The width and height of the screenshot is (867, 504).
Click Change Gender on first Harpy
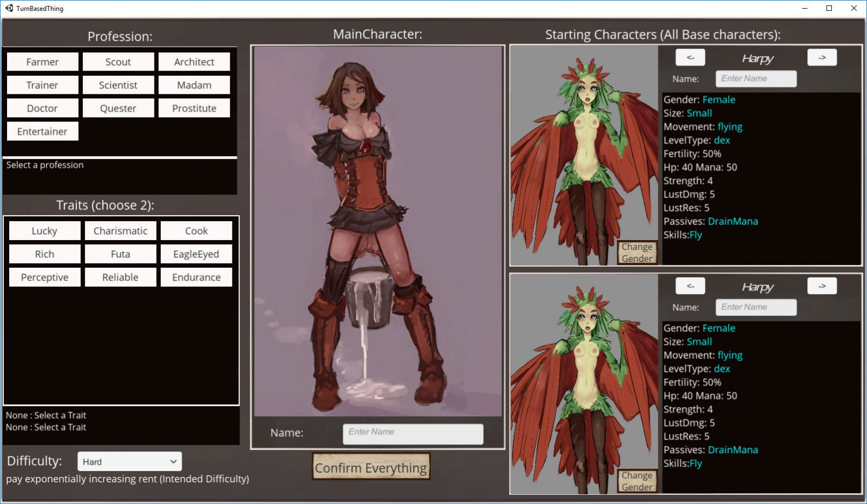pyautogui.click(x=637, y=253)
